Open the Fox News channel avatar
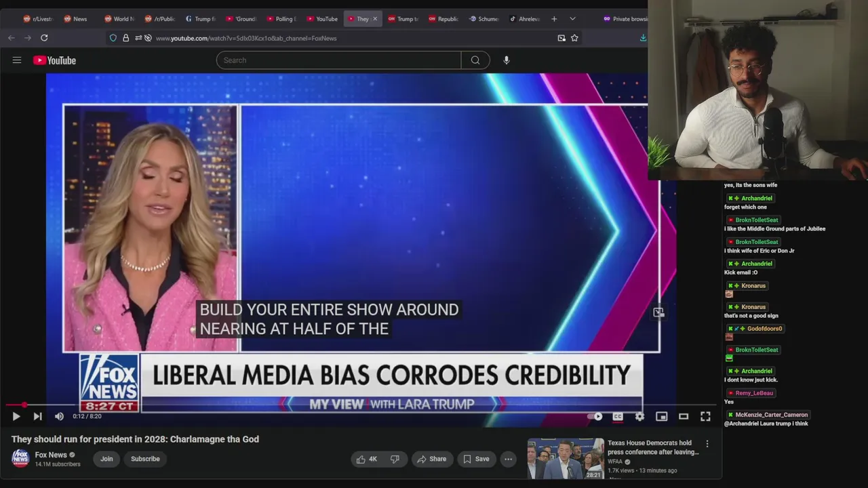 [x=20, y=459]
